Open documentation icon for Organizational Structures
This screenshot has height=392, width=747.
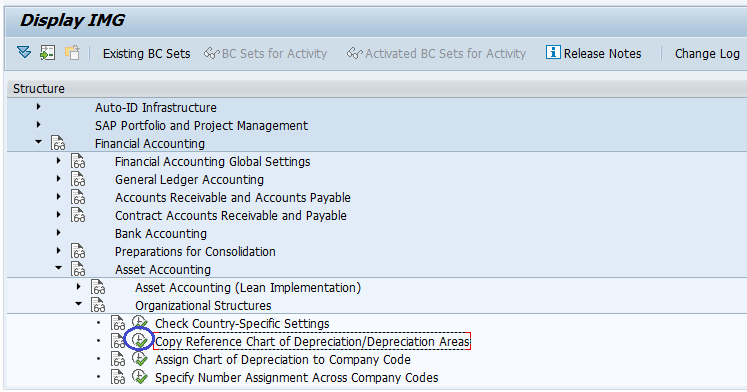pos(98,305)
